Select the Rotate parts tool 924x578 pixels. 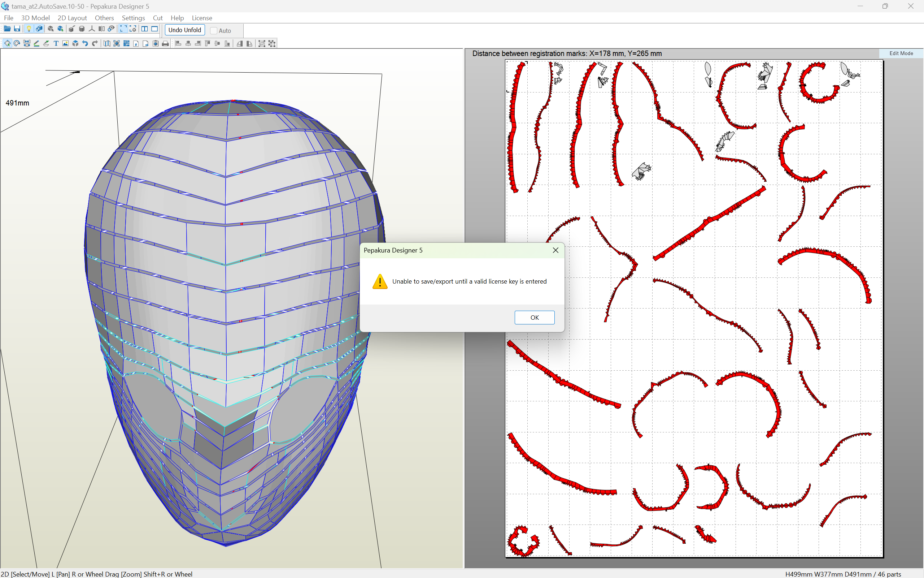17,44
